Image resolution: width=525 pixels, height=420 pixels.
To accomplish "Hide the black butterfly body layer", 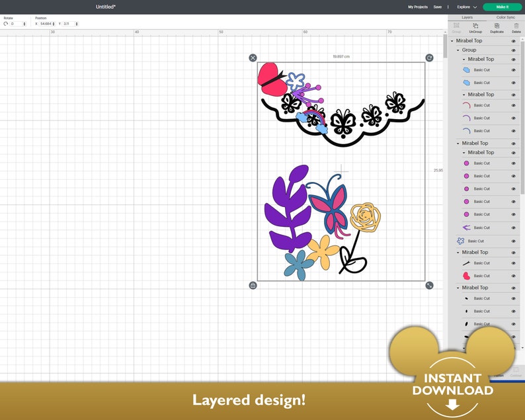I will click(513, 263).
